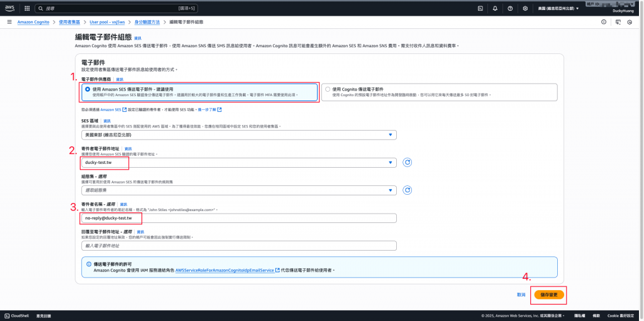644x321 pixels.
Task: Open 隱私權 footer link
Action: [579, 316]
